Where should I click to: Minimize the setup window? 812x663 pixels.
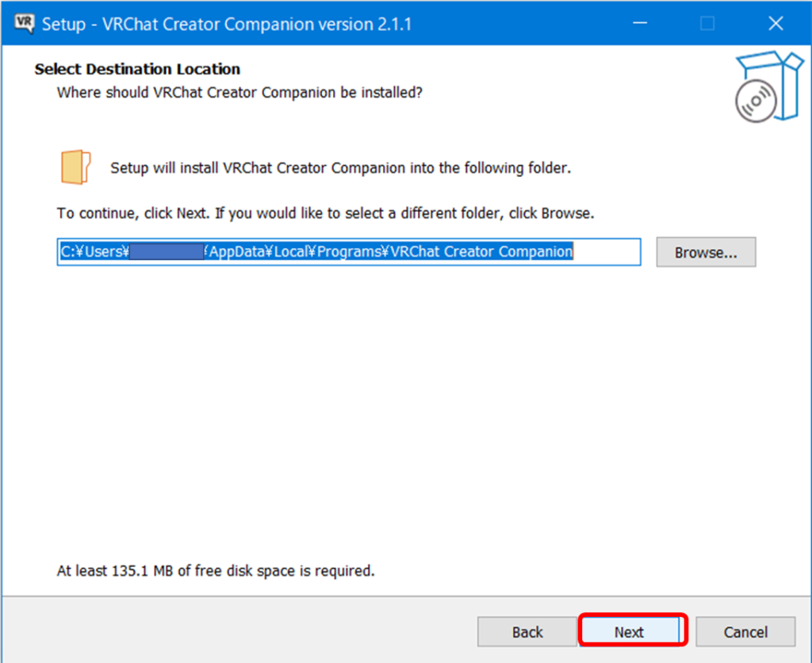pyautogui.click(x=638, y=24)
